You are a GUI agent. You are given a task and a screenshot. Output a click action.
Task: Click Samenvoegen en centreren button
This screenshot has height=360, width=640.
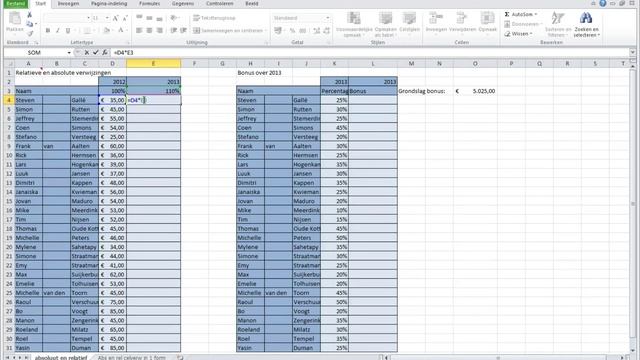pyautogui.click(x=229, y=31)
